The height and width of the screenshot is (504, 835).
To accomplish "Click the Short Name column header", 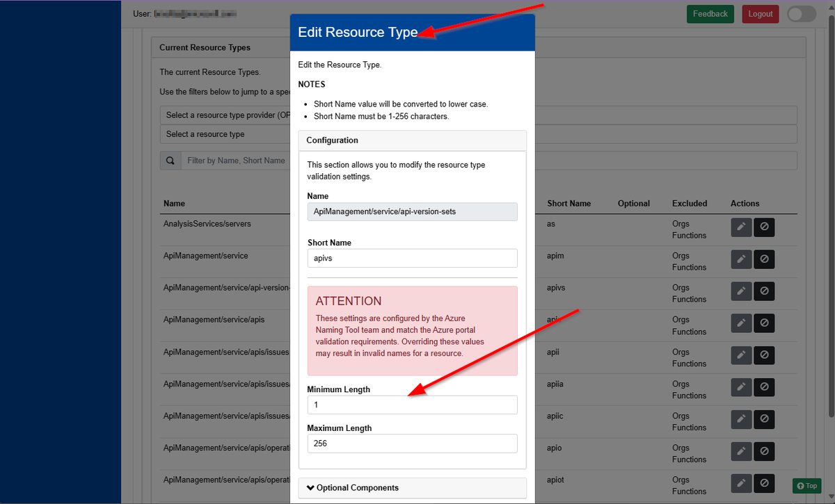I will click(x=568, y=204).
